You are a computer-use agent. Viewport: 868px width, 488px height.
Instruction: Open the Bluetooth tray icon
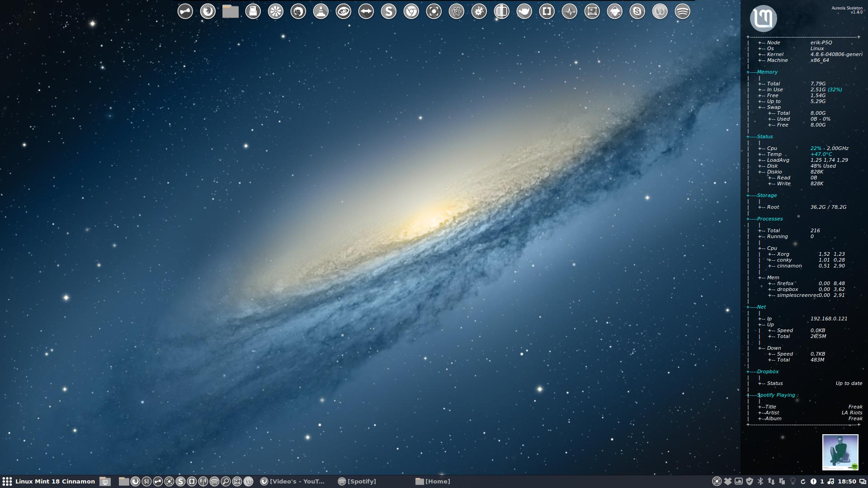coord(760,481)
